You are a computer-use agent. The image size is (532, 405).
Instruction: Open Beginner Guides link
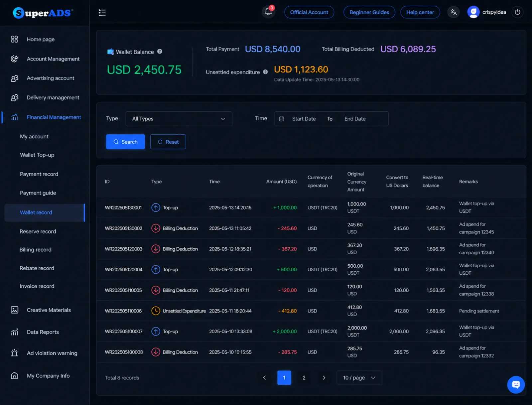click(369, 12)
